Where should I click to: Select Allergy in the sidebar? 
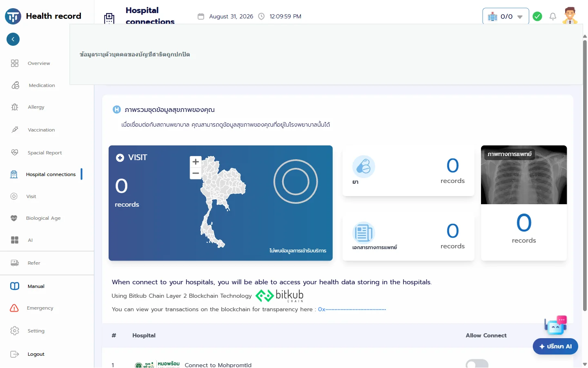[36, 107]
